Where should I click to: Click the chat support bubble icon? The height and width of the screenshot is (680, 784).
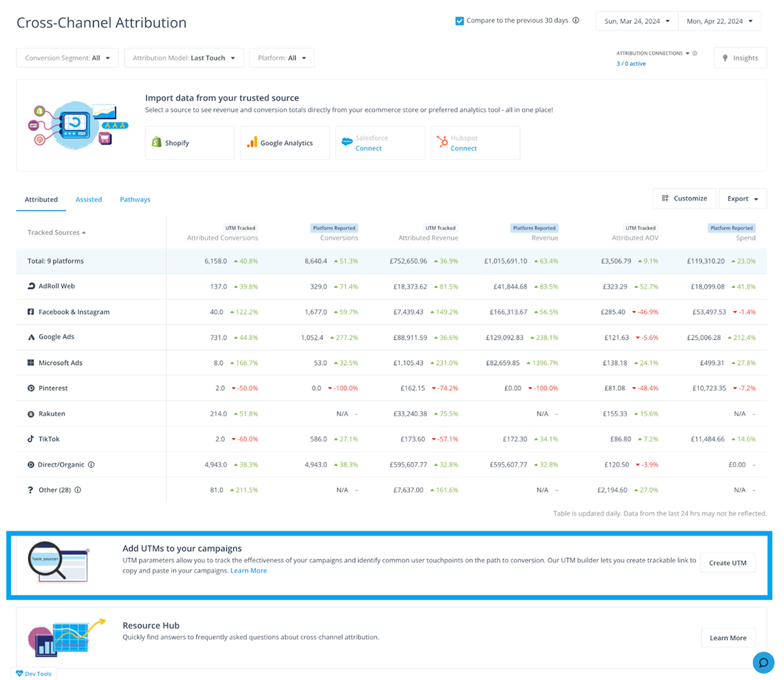point(763,662)
